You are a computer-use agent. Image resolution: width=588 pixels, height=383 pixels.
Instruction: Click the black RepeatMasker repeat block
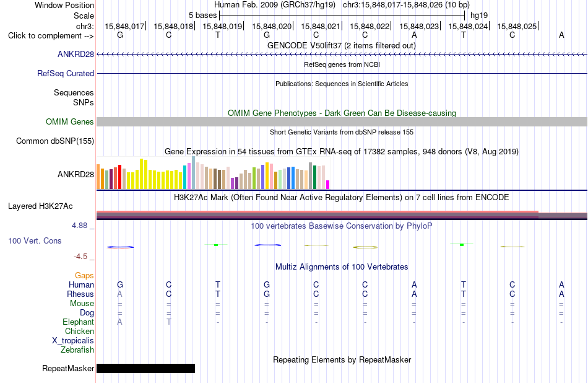pos(146,368)
